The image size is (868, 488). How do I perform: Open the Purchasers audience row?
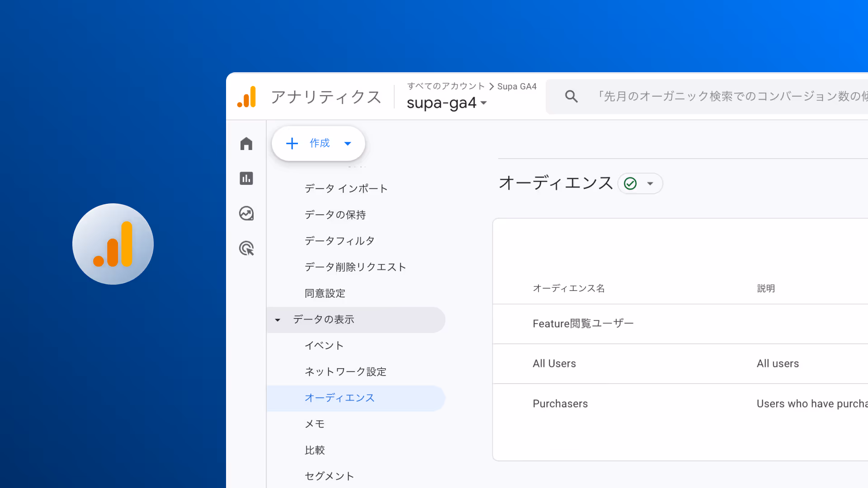560,404
